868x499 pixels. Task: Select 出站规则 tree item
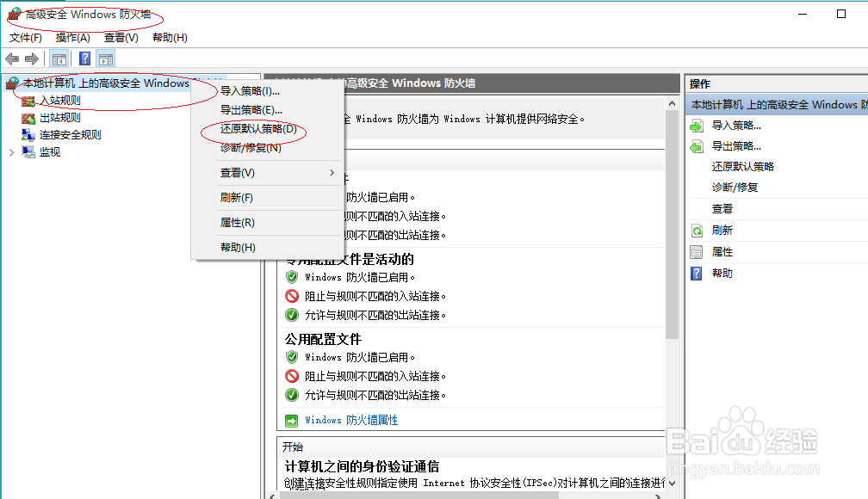tap(59, 118)
